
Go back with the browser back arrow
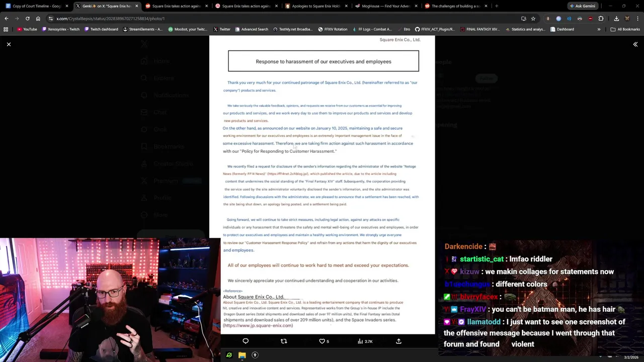6,19
